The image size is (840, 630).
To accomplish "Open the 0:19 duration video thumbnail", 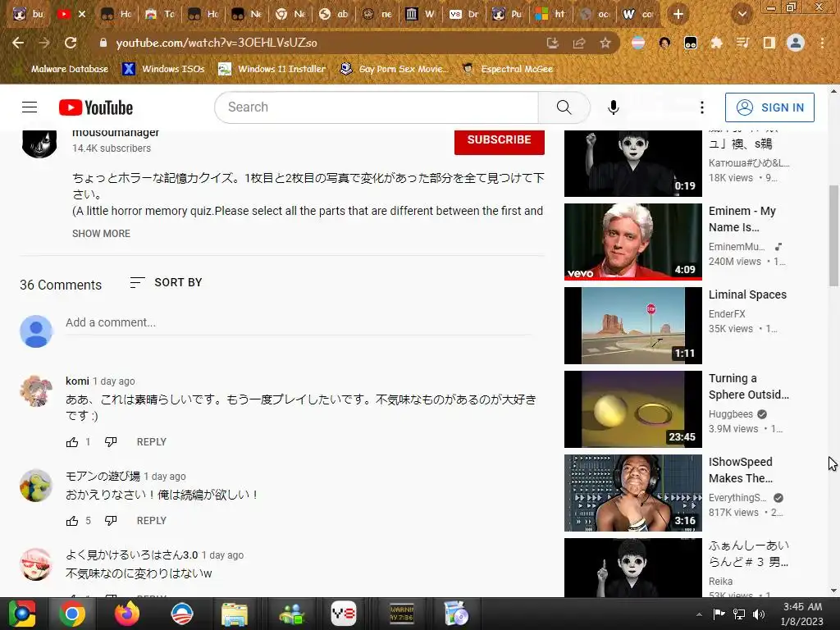I will click(x=633, y=163).
